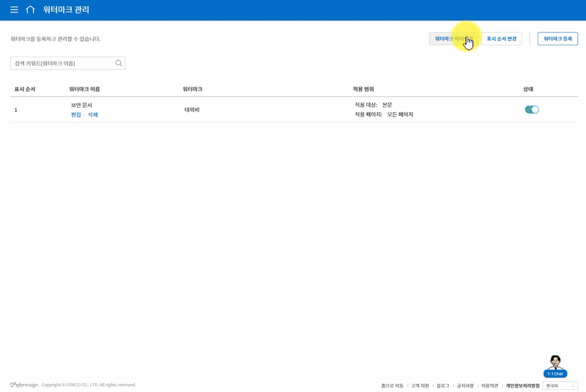This screenshot has width=586, height=392.
Task: Open 이용약관 footer link
Action: point(489,385)
